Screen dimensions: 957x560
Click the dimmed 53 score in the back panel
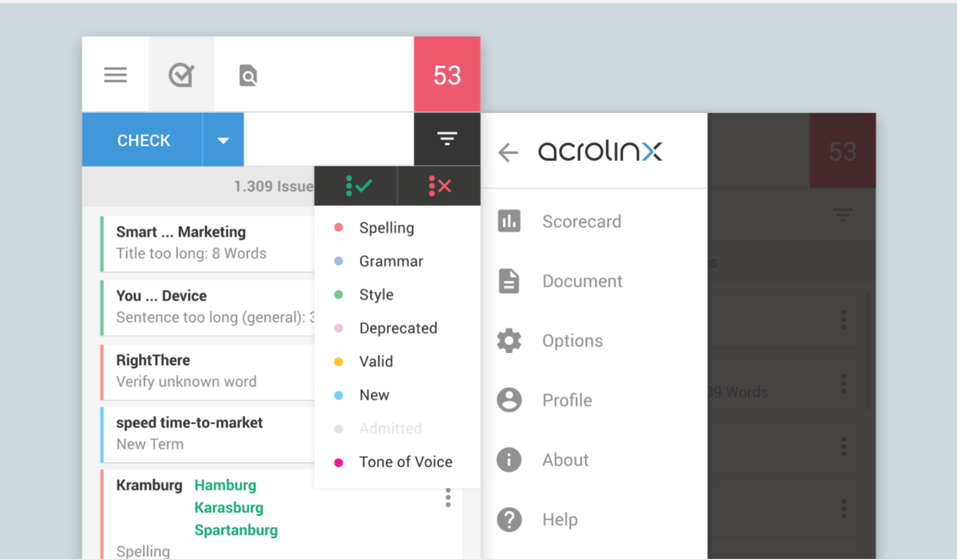(843, 151)
